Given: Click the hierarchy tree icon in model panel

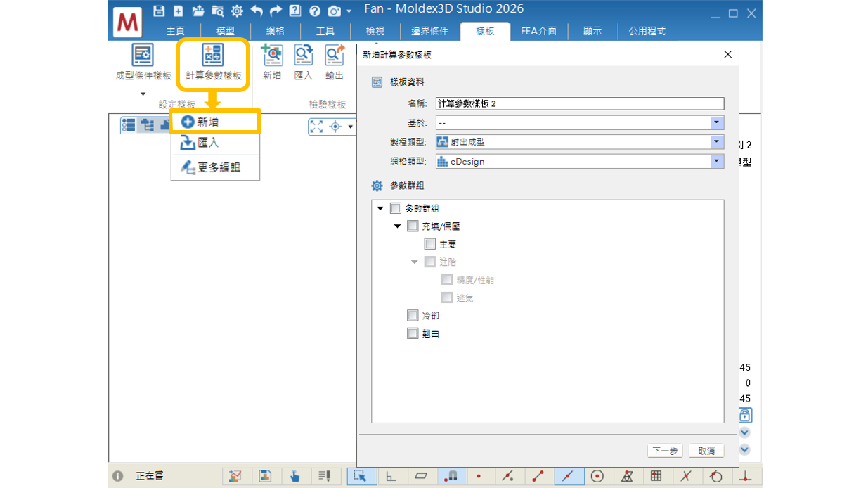Looking at the screenshot, I should tap(148, 125).
